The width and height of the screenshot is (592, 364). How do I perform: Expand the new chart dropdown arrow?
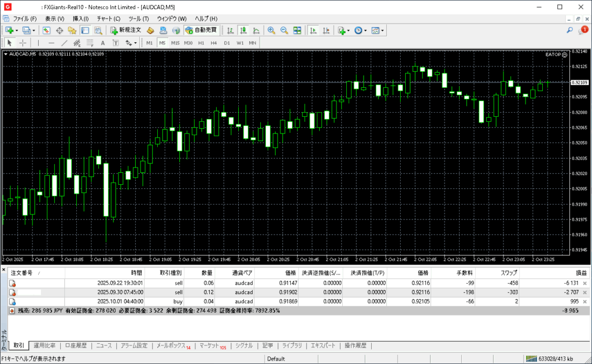tap(17, 30)
